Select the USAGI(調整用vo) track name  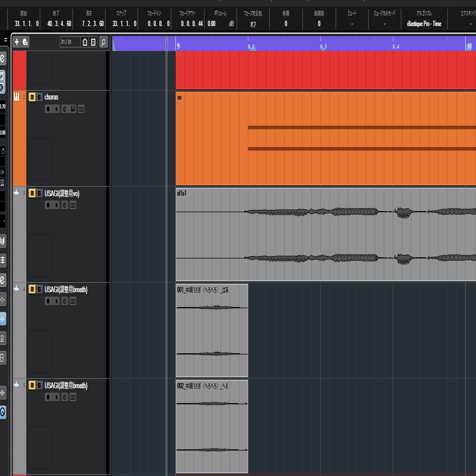[x=62, y=193]
